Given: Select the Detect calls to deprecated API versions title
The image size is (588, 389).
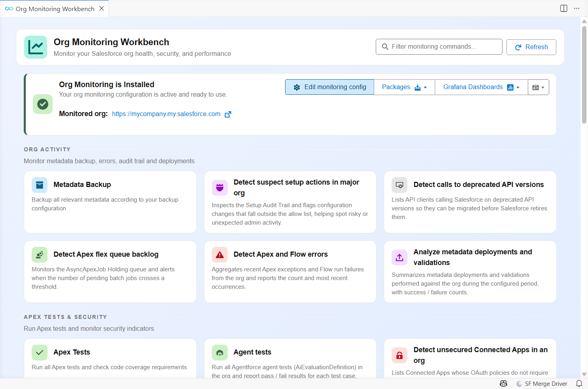Looking at the screenshot, I should point(479,185).
